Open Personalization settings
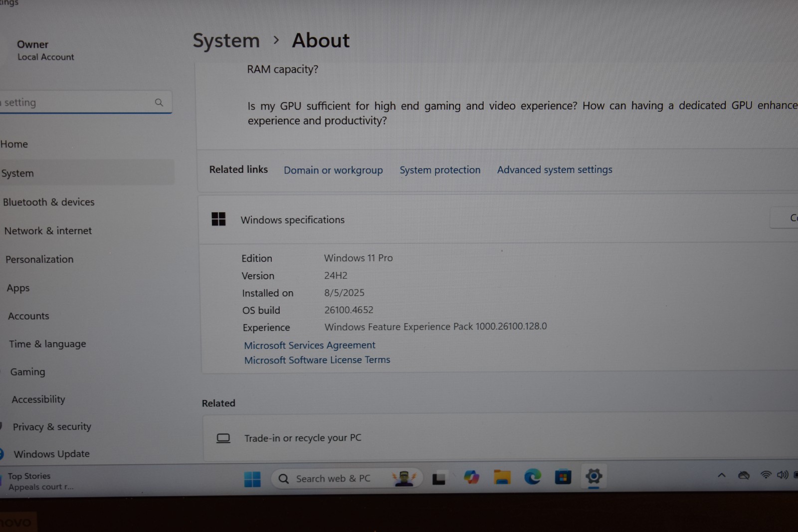Screen dimensions: 798x532 [39, 259]
